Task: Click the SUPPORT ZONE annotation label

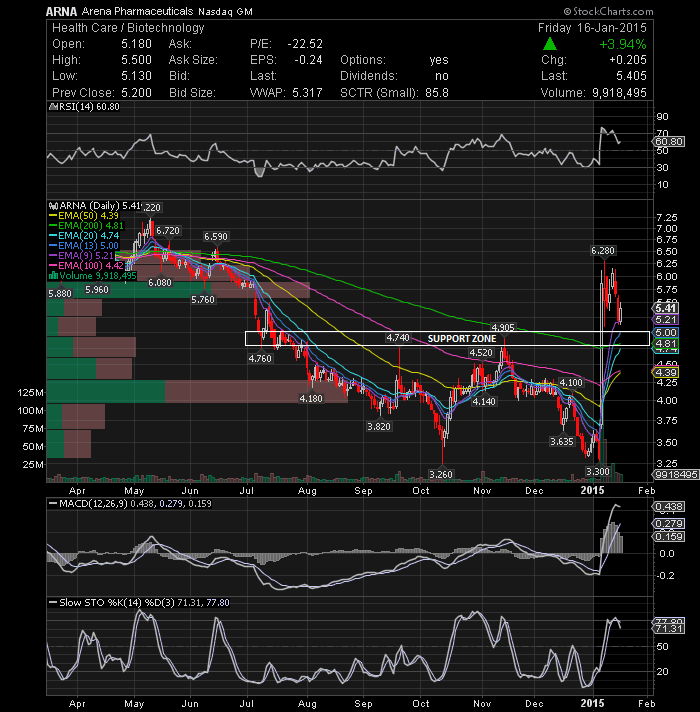Action: pyautogui.click(x=462, y=339)
